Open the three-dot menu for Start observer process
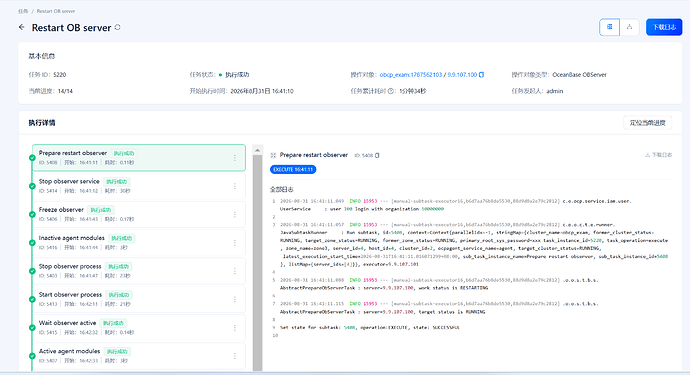This screenshot has width=690, height=375. tap(235, 299)
